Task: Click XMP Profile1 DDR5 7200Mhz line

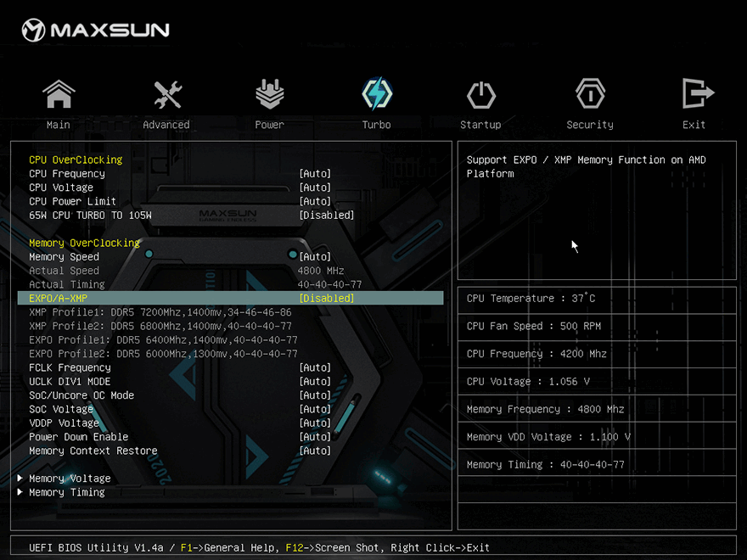Action: [160, 312]
